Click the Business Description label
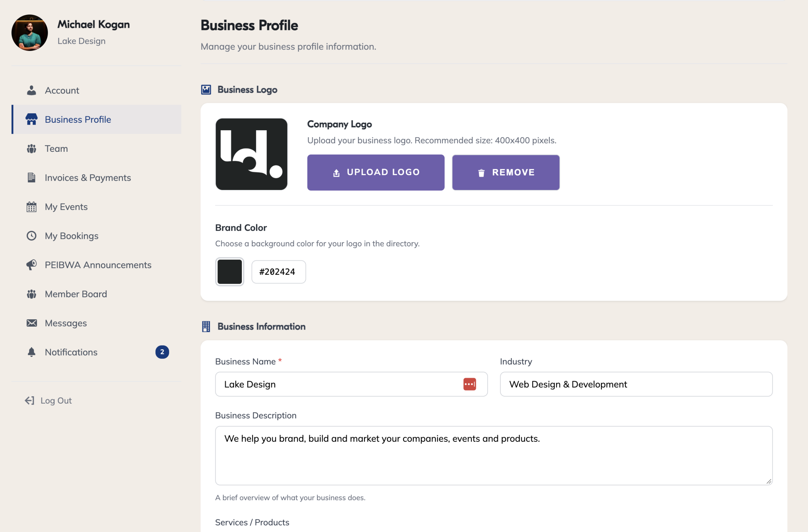 256,416
